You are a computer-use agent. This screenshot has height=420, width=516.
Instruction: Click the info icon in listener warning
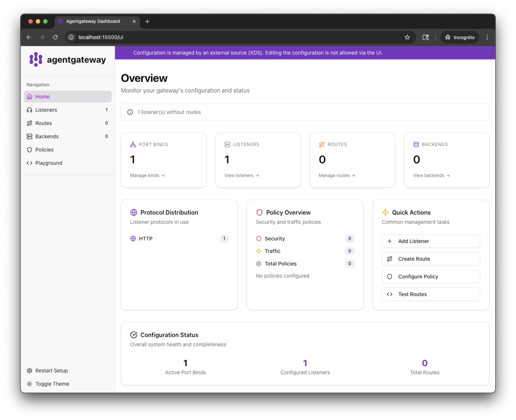tap(130, 112)
